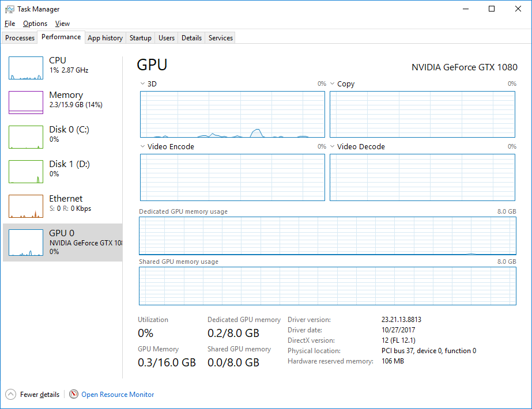Screen dimensions: 532x409
Task: Open the Startup tab
Action: (x=140, y=37)
